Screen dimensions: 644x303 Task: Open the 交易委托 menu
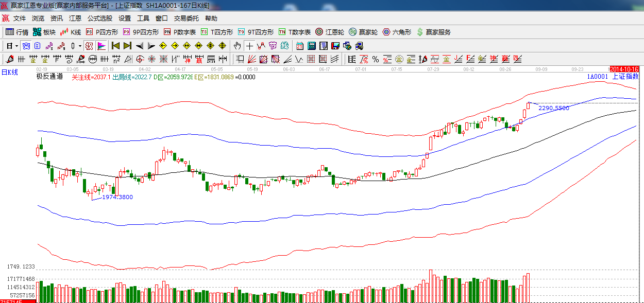[186, 19]
